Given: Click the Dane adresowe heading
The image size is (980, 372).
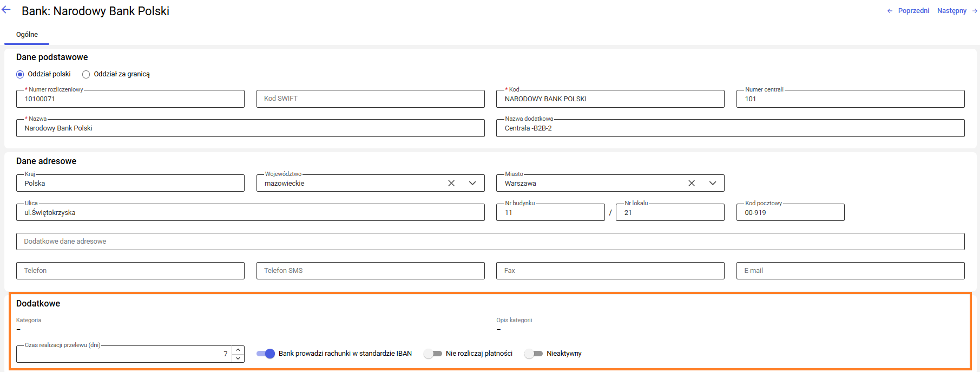Looking at the screenshot, I should [x=46, y=161].
